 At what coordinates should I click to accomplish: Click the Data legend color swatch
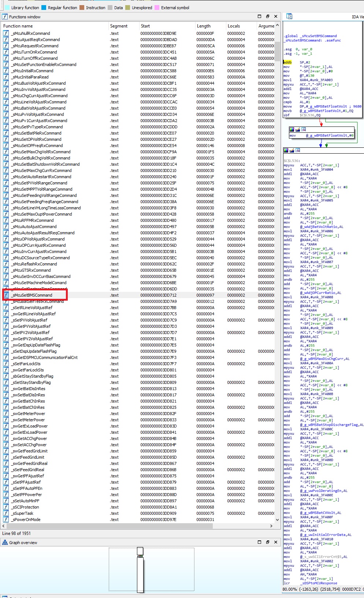[x=110, y=8]
